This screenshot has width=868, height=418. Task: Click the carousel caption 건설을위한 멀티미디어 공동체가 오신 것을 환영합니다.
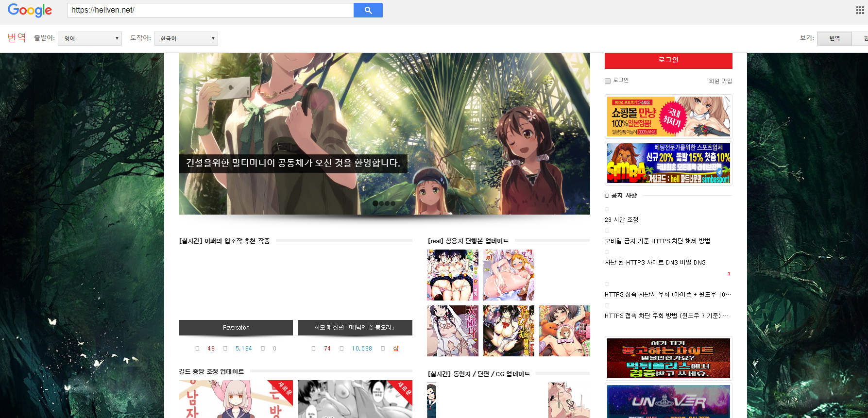tap(293, 163)
